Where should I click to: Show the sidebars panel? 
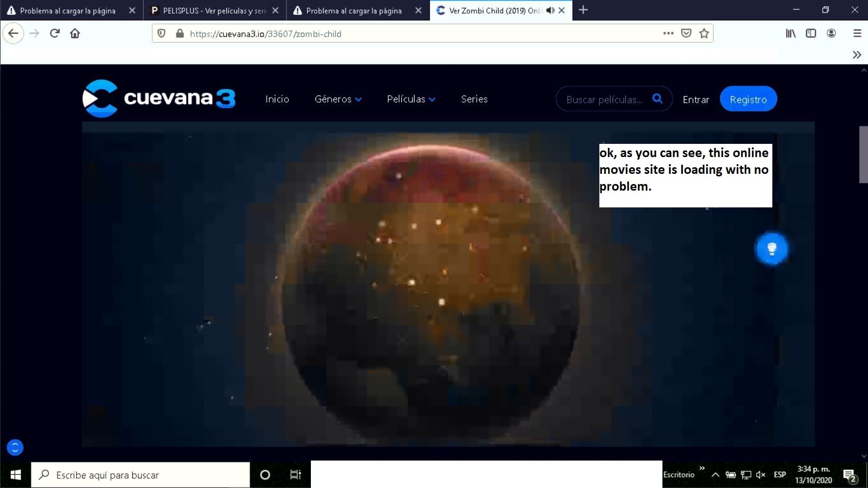click(811, 34)
